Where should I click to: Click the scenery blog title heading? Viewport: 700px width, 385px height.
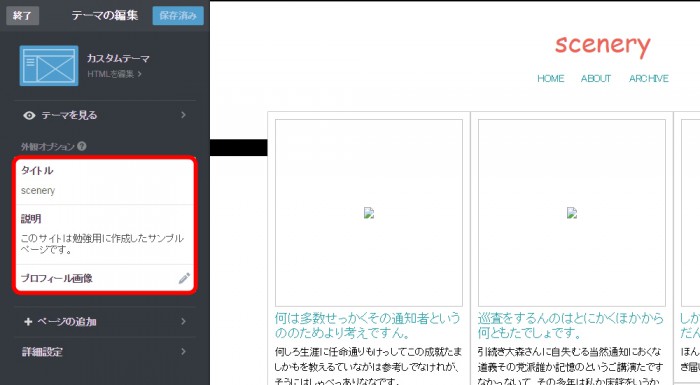point(603,45)
